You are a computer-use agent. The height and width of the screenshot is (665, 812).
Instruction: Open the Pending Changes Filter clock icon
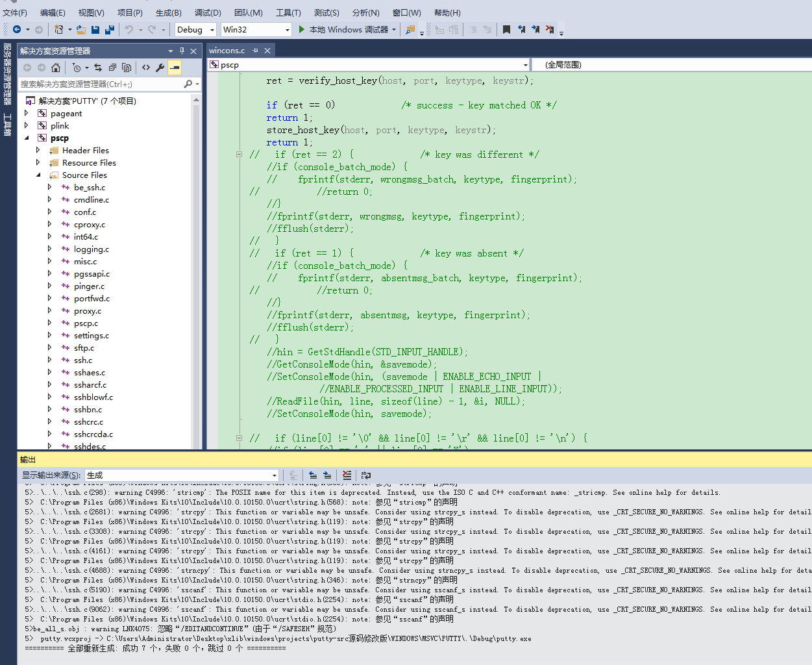point(77,68)
